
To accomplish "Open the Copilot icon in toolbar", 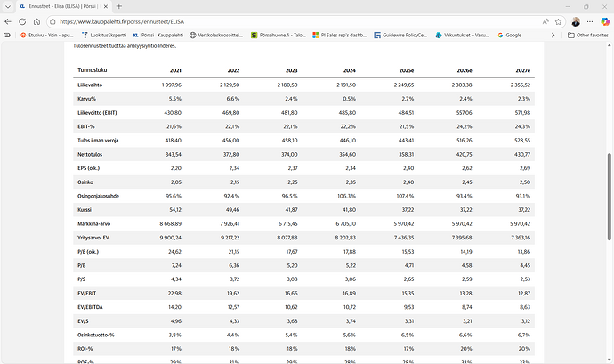I will (605, 20).
